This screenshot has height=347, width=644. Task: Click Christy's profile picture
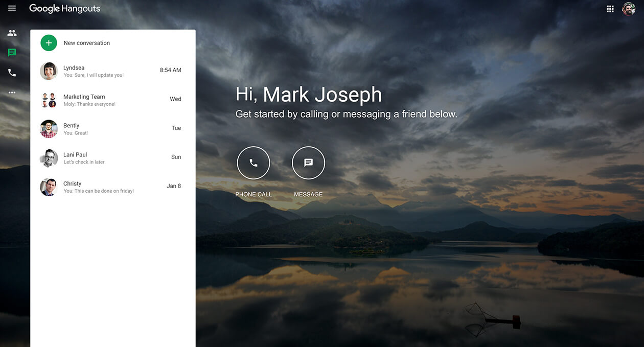tap(49, 187)
